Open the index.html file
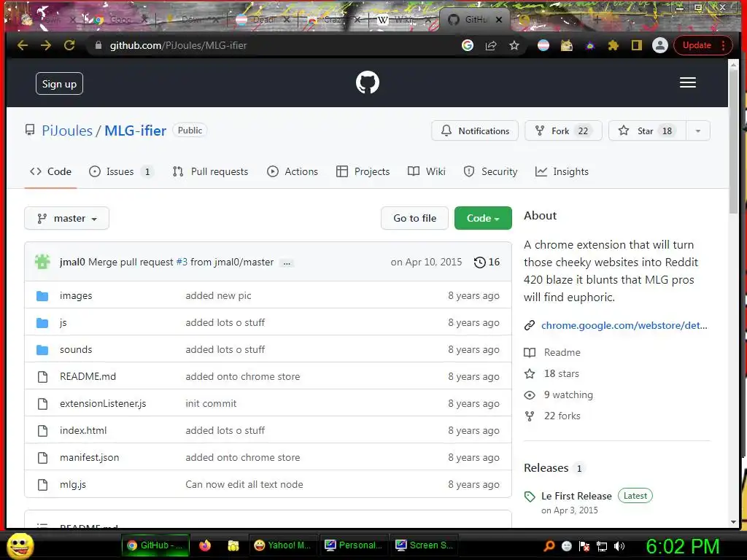 pyautogui.click(x=83, y=430)
